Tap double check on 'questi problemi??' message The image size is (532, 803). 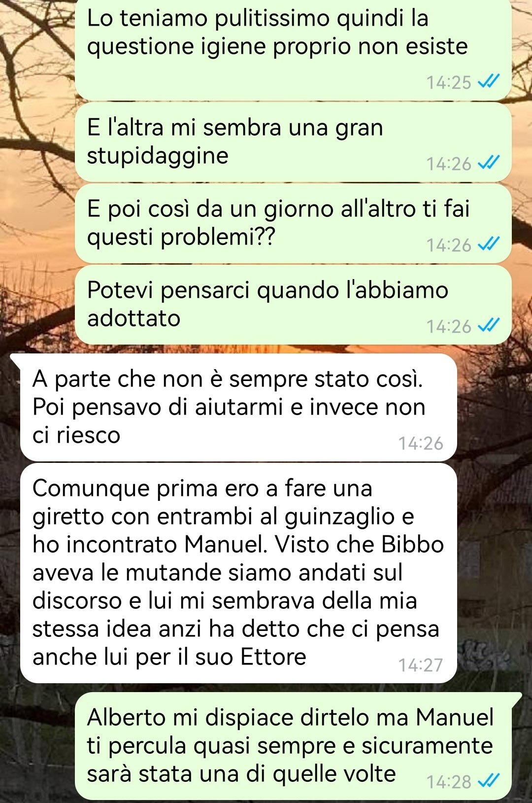pos(489,244)
